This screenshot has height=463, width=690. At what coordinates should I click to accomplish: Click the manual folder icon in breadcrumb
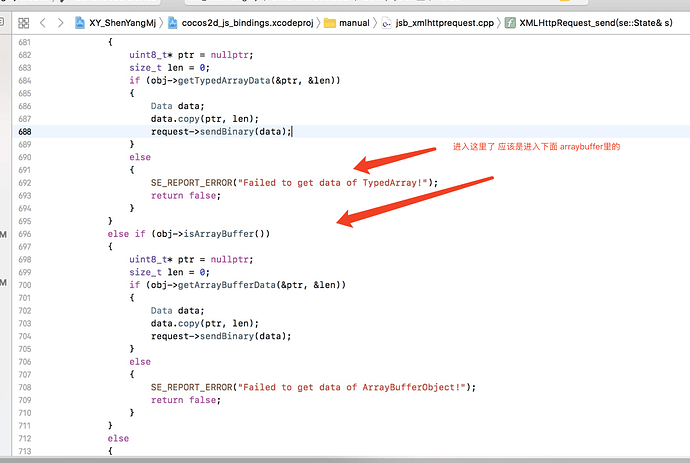pyautogui.click(x=330, y=23)
